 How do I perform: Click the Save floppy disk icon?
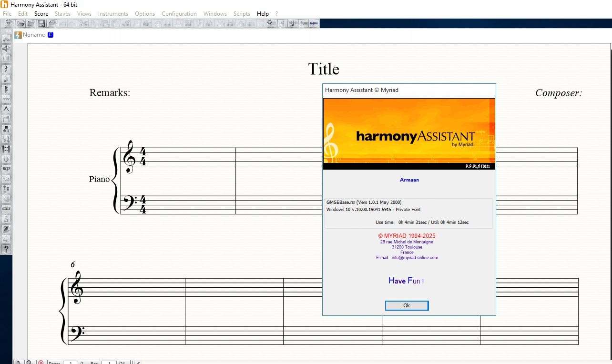[41, 23]
